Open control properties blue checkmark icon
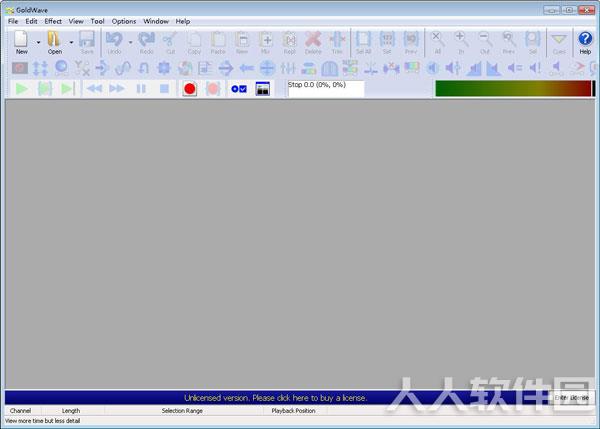Image resolution: width=600 pixels, height=429 pixels. (239, 89)
